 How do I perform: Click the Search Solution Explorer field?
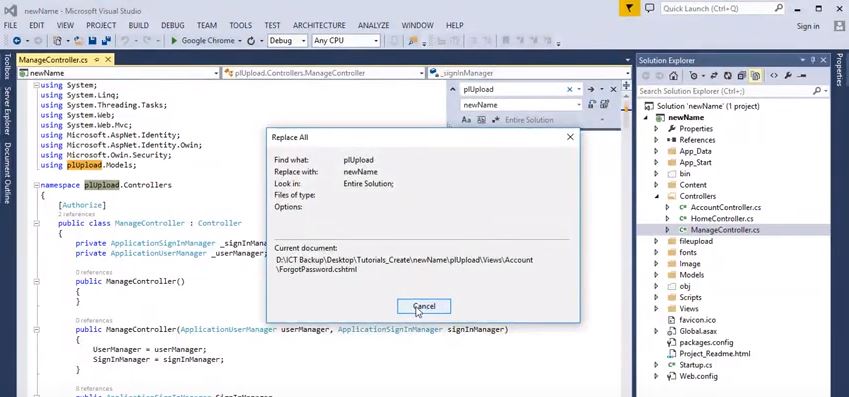(x=733, y=91)
